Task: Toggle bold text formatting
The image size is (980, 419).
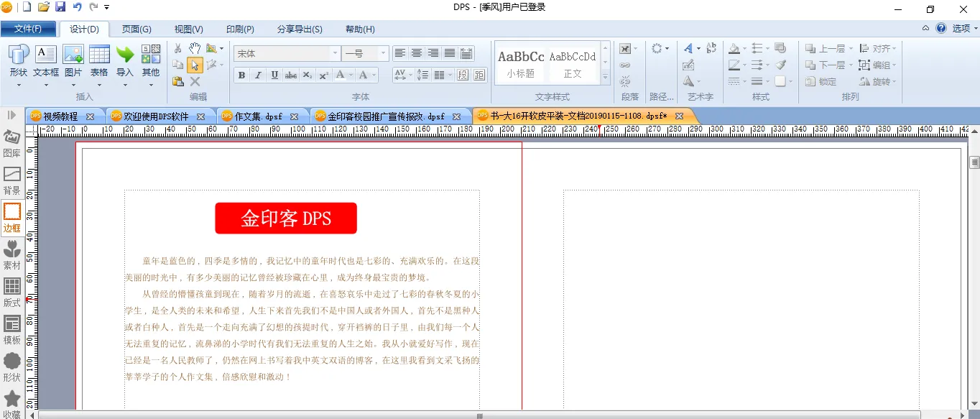Action: (241, 75)
